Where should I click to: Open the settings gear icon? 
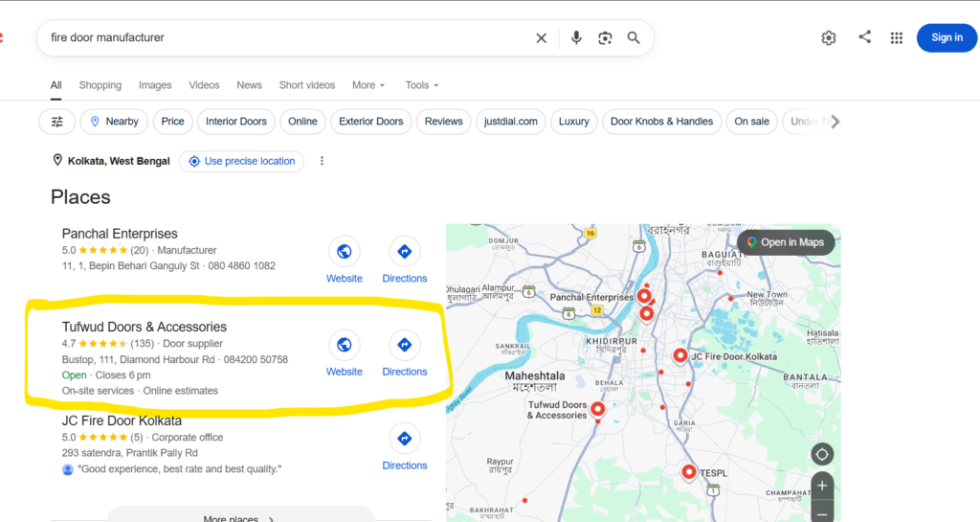(x=829, y=38)
